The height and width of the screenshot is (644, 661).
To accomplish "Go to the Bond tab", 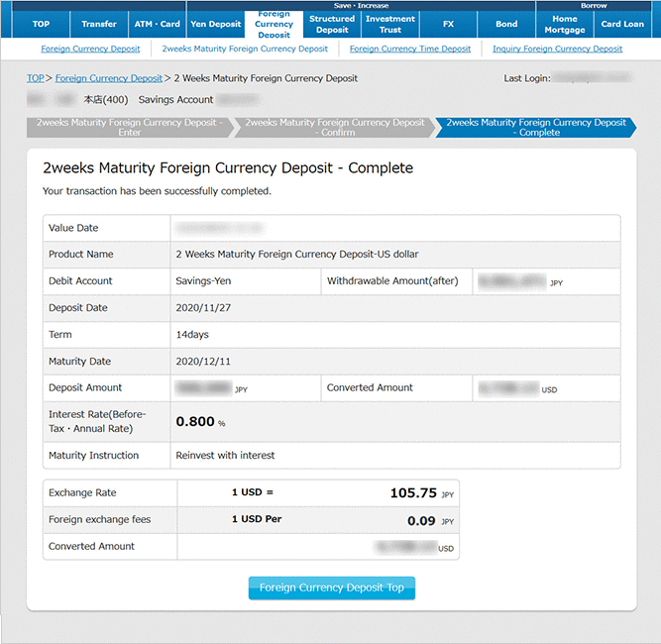I will point(506,24).
